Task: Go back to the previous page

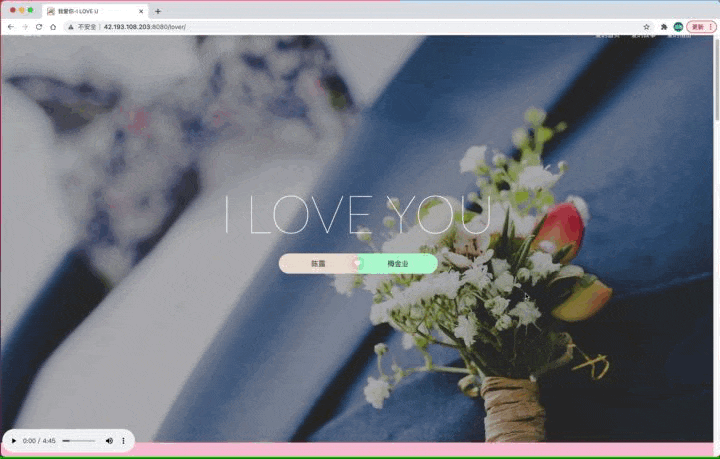Action: point(11,27)
